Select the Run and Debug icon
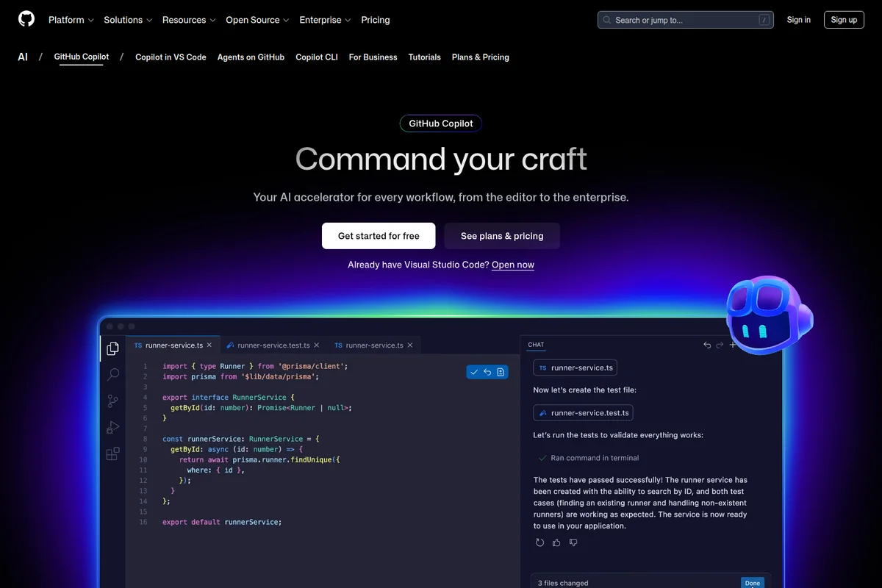 coord(112,427)
